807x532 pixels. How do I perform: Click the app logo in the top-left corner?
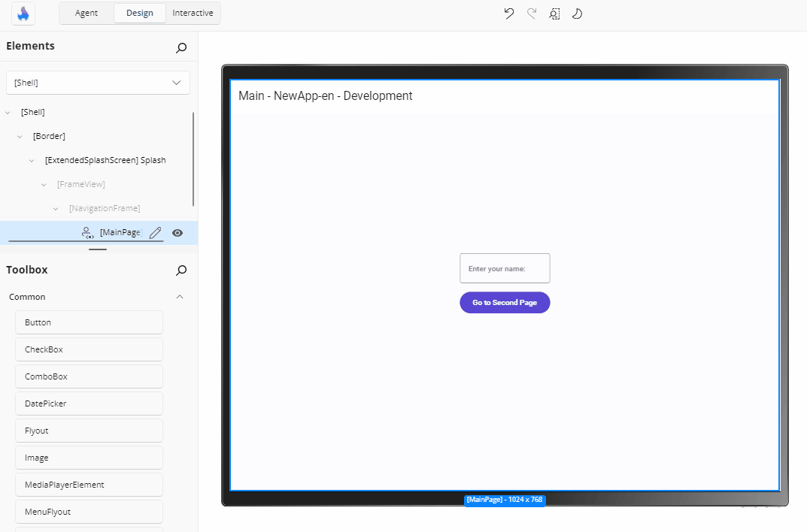pyautogui.click(x=23, y=14)
